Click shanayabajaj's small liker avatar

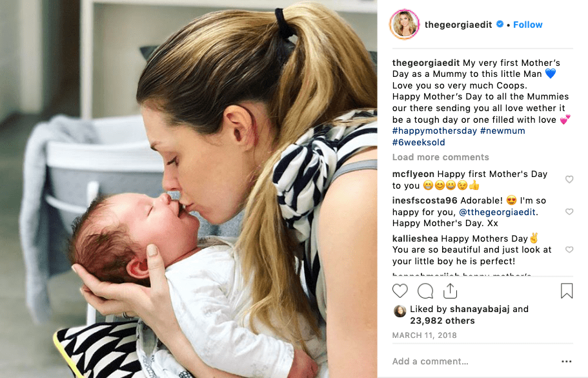[400, 311]
